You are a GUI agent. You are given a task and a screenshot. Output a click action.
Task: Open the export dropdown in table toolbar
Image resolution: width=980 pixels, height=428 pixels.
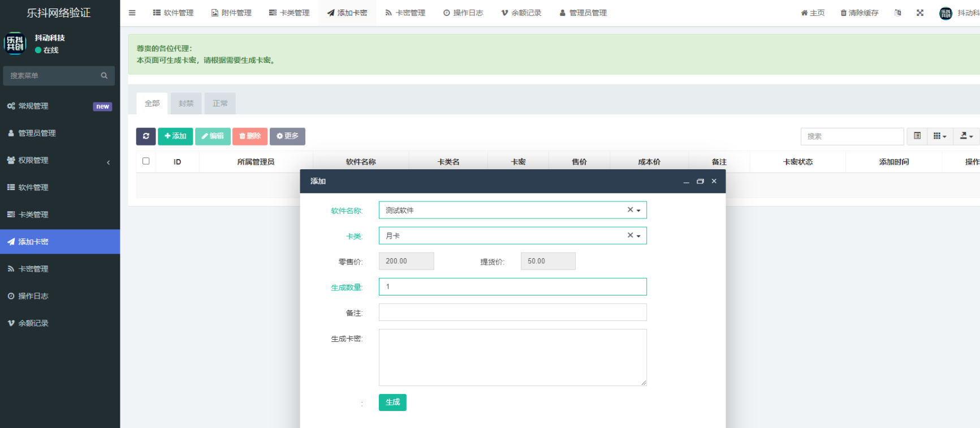tap(966, 136)
